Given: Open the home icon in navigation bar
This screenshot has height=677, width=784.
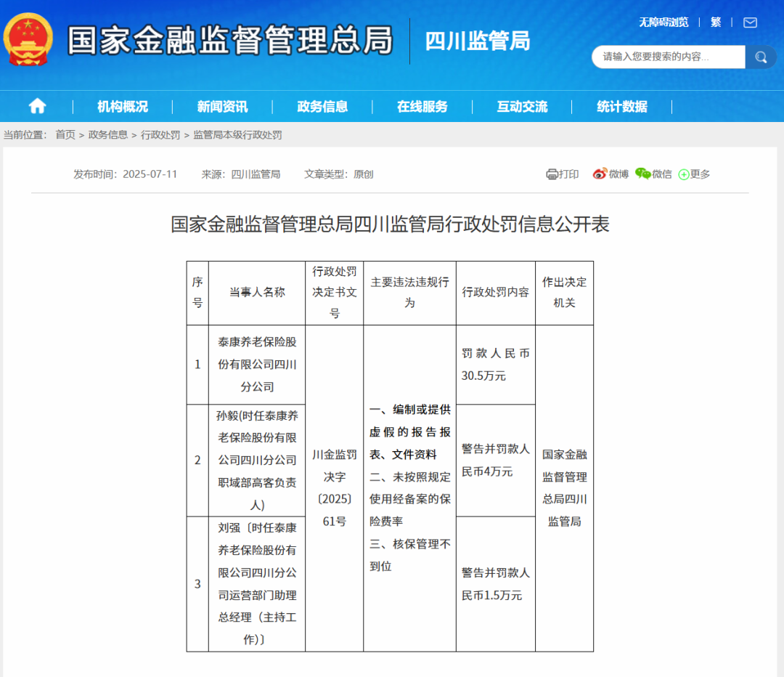Looking at the screenshot, I should [38, 106].
